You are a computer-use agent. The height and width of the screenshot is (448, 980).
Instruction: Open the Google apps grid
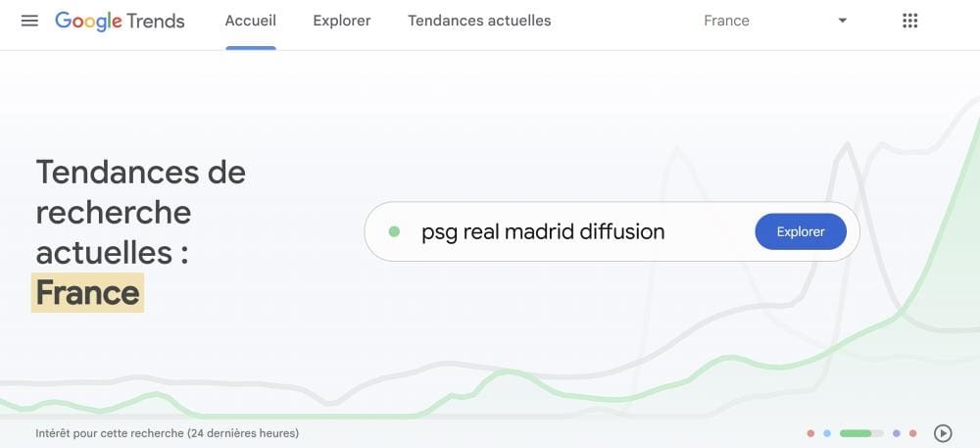pyautogui.click(x=910, y=21)
